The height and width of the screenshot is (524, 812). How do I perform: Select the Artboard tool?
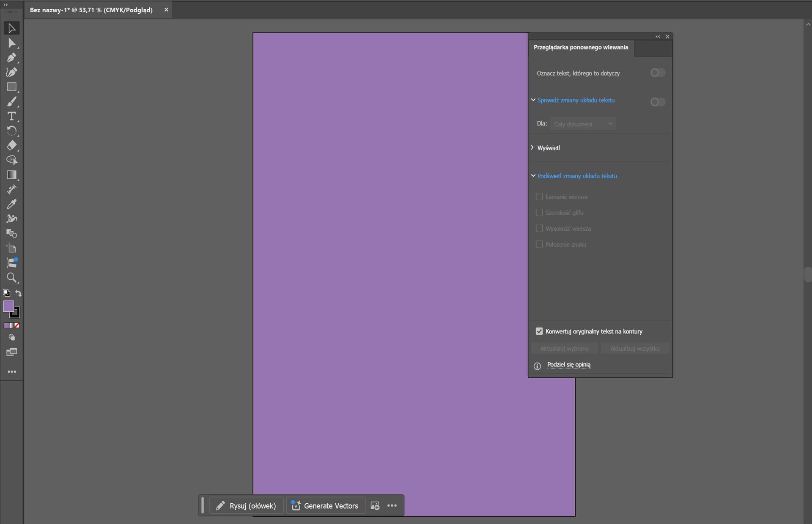coord(11,248)
